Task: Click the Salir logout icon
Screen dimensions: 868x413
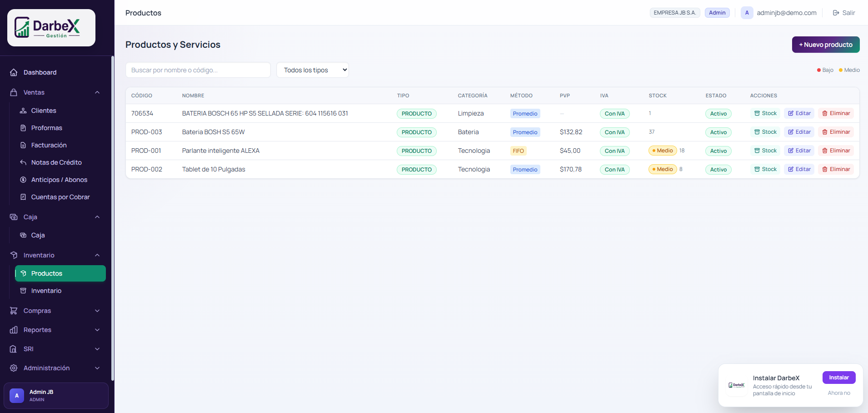Action: point(836,13)
